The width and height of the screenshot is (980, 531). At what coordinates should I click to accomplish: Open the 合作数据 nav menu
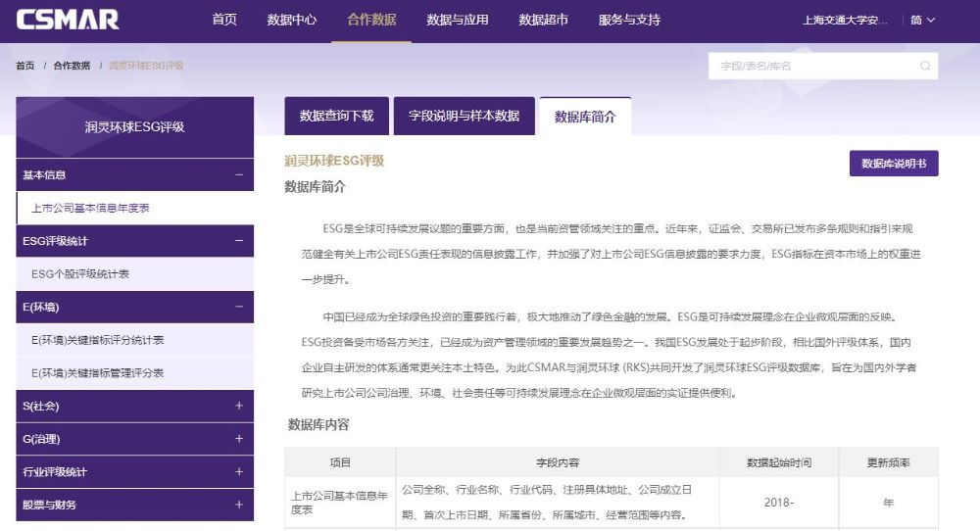pyautogui.click(x=371, y=20)
